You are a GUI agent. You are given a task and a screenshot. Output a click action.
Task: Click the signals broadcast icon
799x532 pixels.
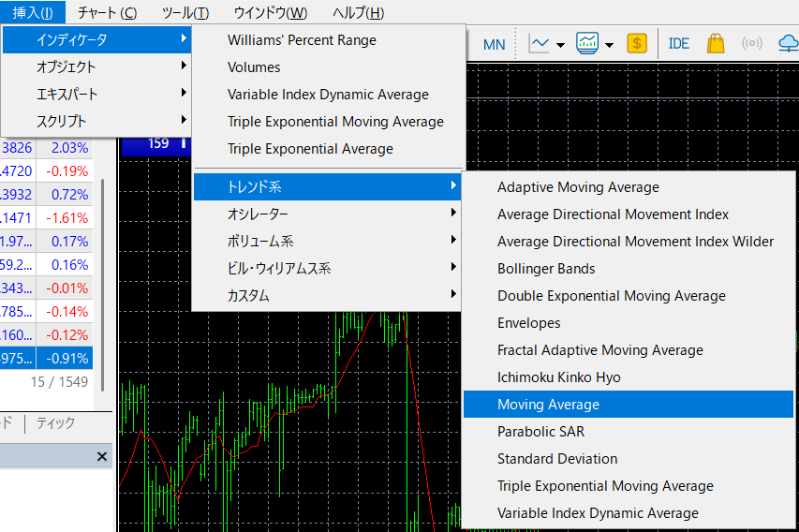tap(752, 43)
